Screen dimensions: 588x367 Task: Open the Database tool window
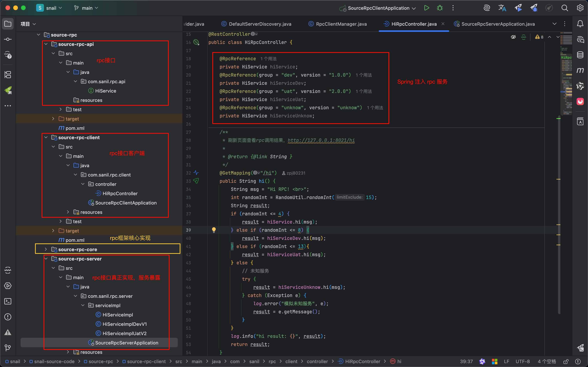pos(580,55)
